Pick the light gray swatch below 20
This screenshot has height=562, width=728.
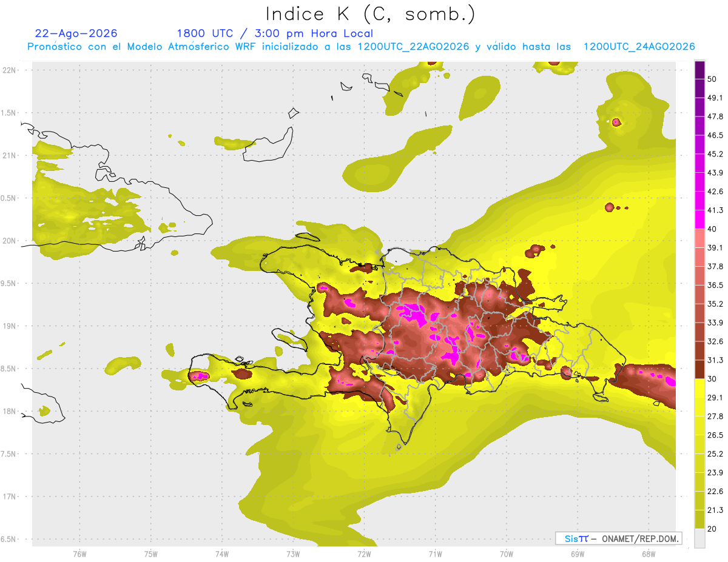pos(699,538)
